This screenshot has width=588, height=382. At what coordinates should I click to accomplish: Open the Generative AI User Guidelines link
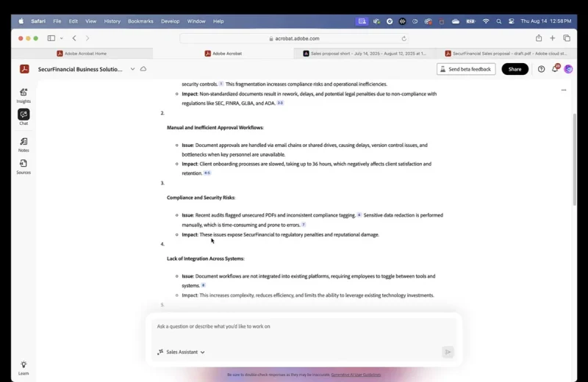356,375
